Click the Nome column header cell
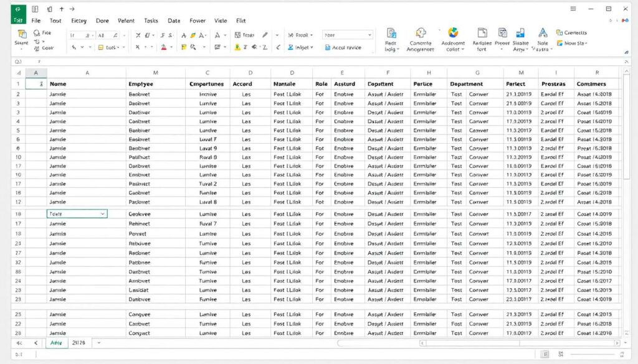The height and width of the screenshot is (364, 638). click(x=87, y=84)
